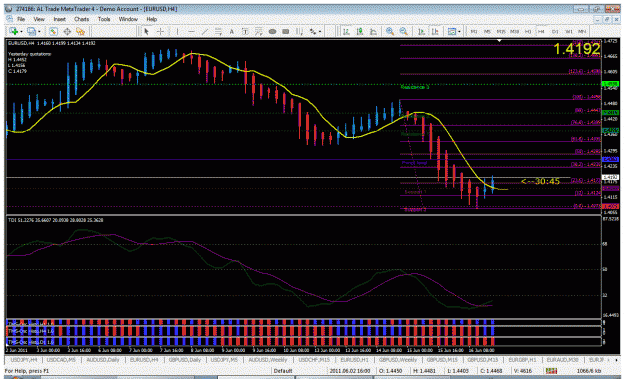Switch to the EURGBP,H1 chart tab
This screenshot has width=625, height=379.
point(522,360)
